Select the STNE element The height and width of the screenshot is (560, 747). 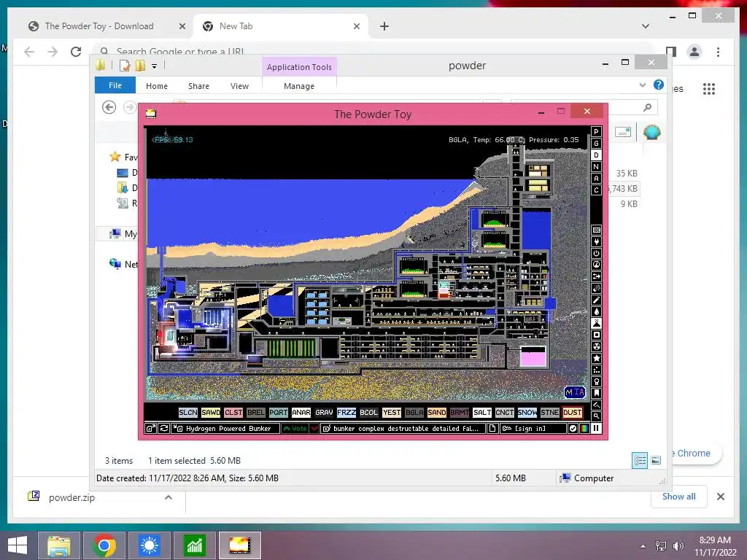coord(550,413)
